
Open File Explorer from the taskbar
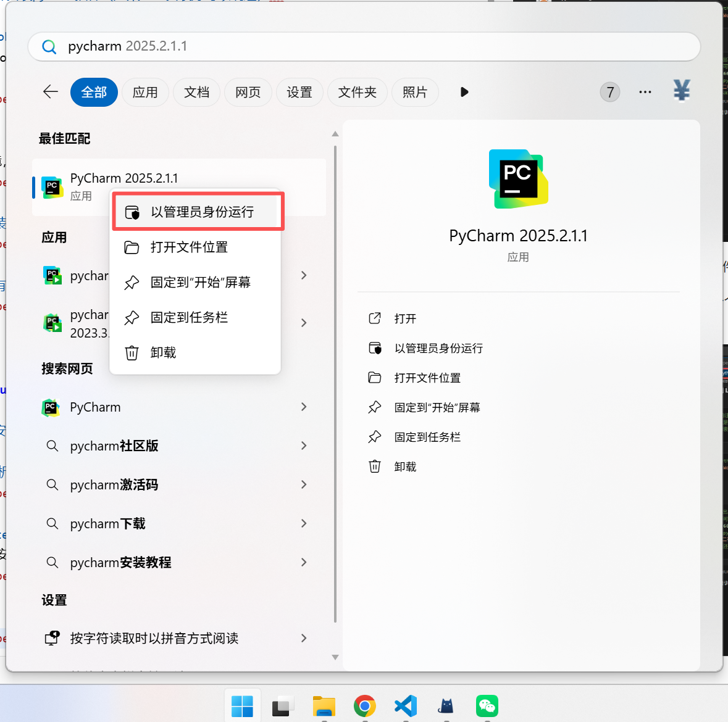tap(324, 705)
